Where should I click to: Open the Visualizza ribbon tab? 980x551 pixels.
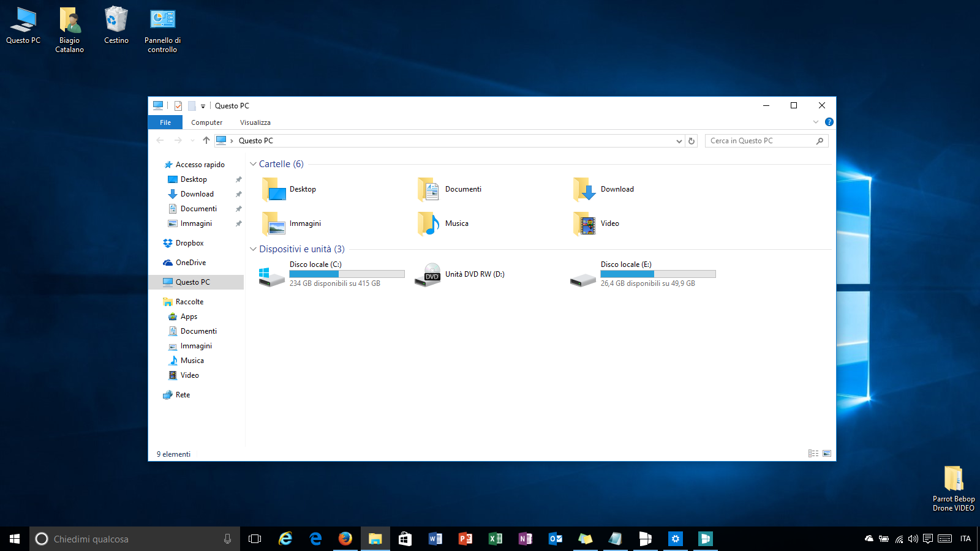pos(255,122)
